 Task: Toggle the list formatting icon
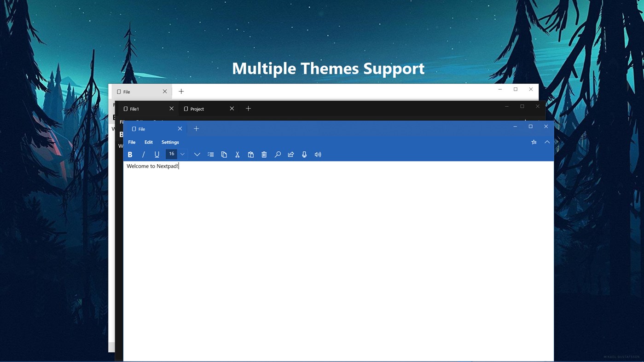[x=210, y=154]
